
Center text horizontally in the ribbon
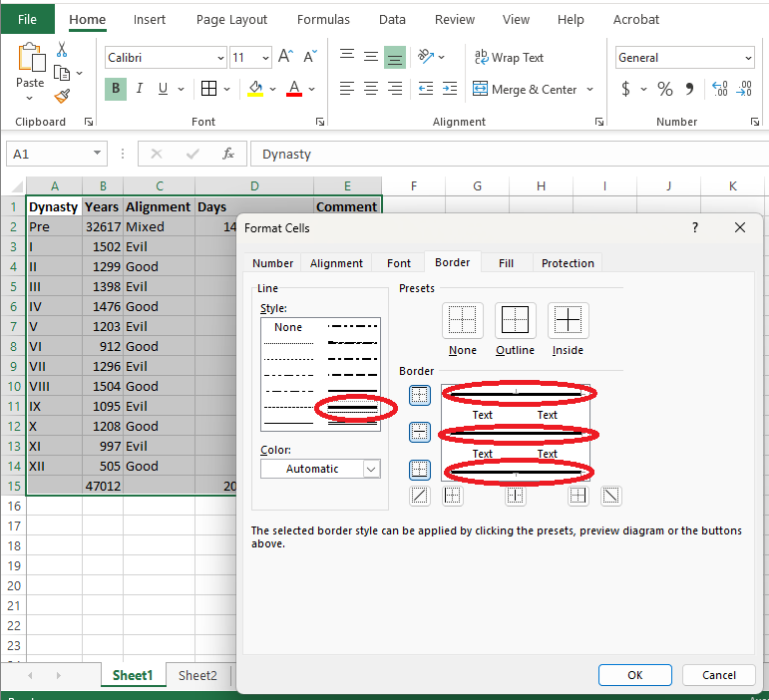371,89
